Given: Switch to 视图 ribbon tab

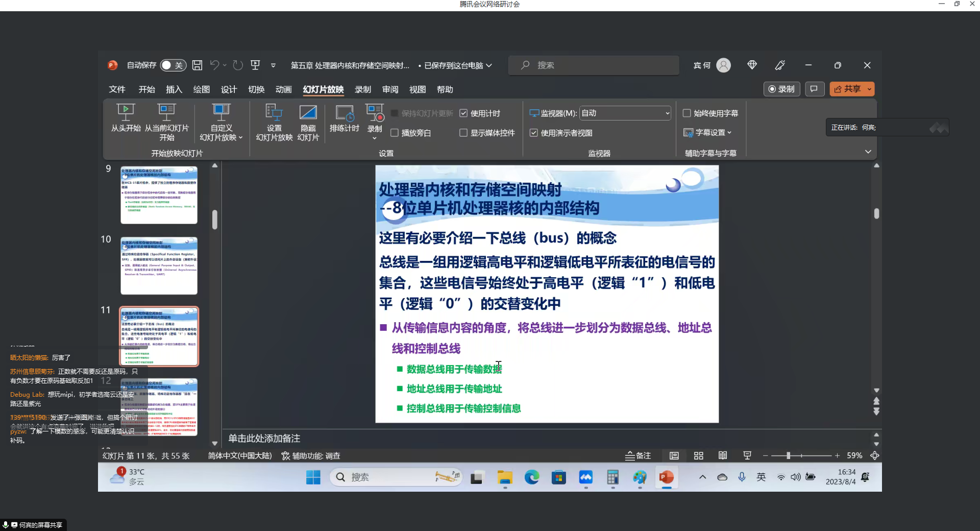Looking at the screenshot, I should [x=418, y=89].
